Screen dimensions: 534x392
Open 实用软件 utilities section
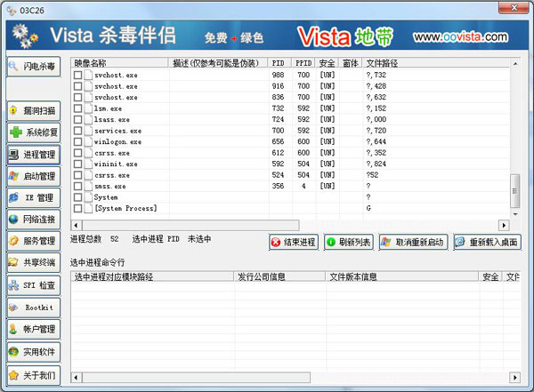[34, 352]
